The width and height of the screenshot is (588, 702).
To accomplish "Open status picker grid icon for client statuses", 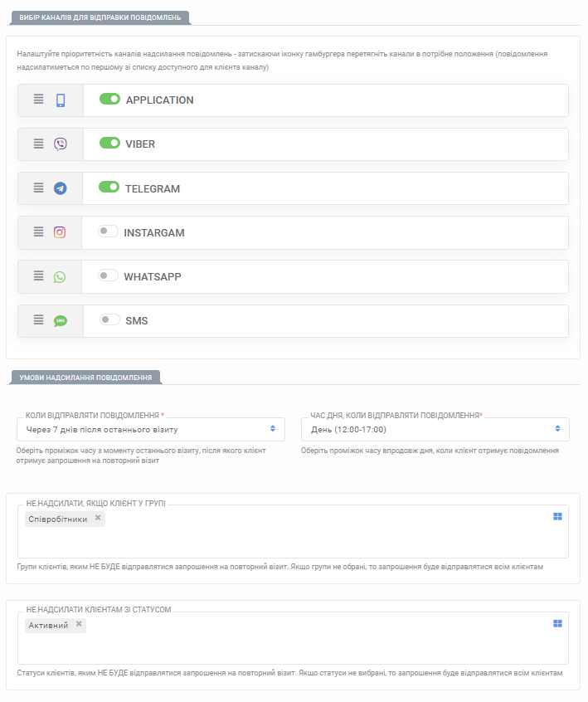I will pos(557,624).
